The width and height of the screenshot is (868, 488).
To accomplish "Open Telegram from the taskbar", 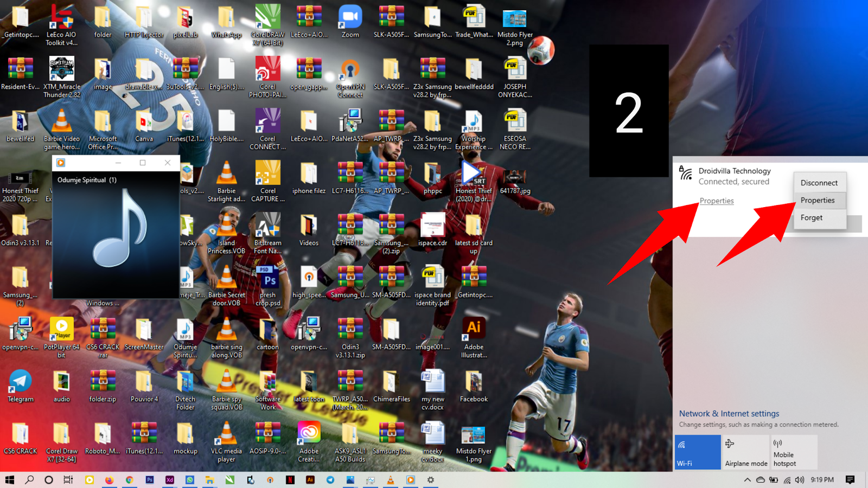I will click(x=330, y=480).
